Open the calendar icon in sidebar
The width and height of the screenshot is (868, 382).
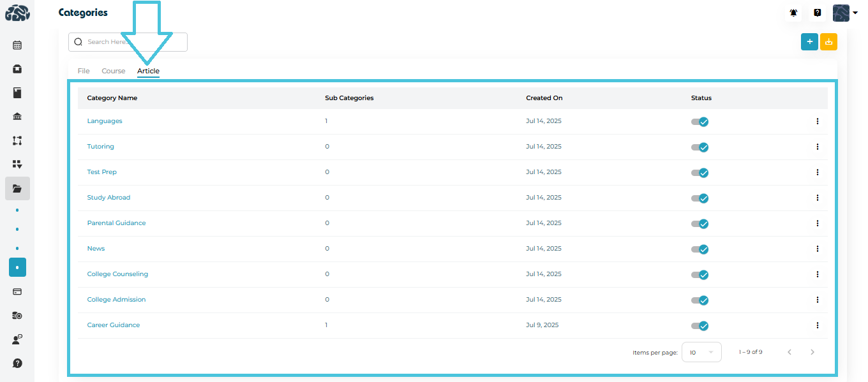pos(17,45)
